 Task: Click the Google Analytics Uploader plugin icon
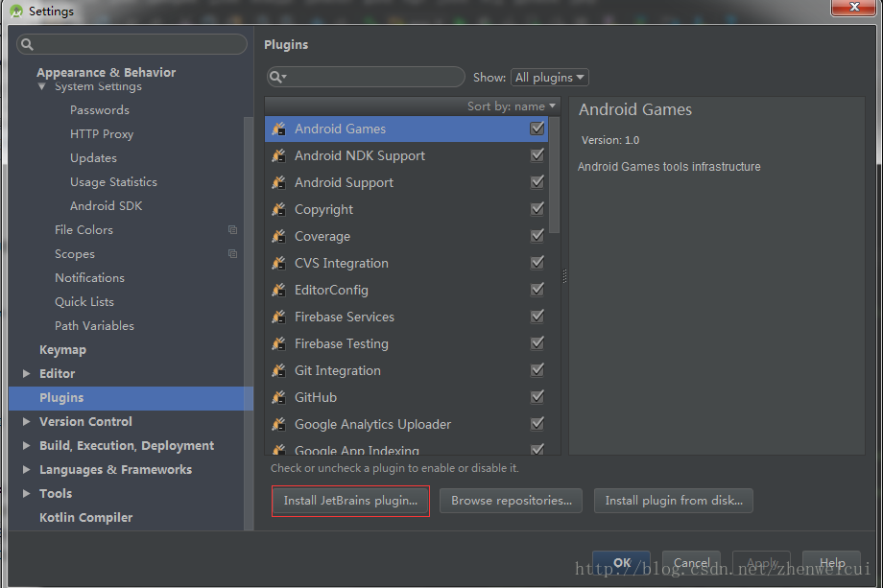tap(278, 424)
